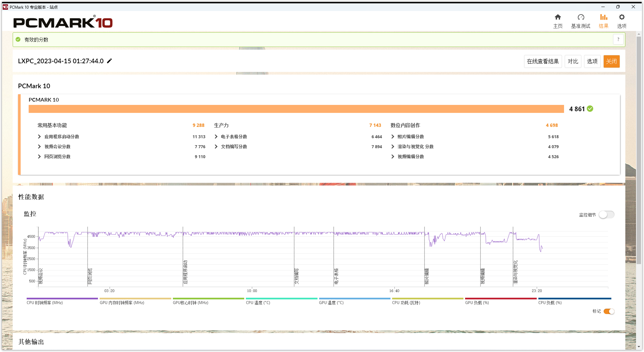Toggle the 监控细节 switch on
The width and height of the screenshot is (644, 352).
coord(606,215)
